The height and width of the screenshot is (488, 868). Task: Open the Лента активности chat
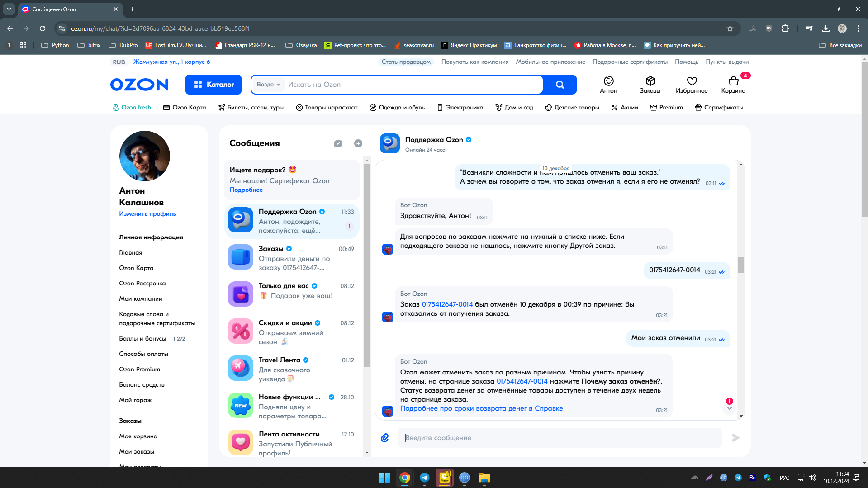point(292,443)
